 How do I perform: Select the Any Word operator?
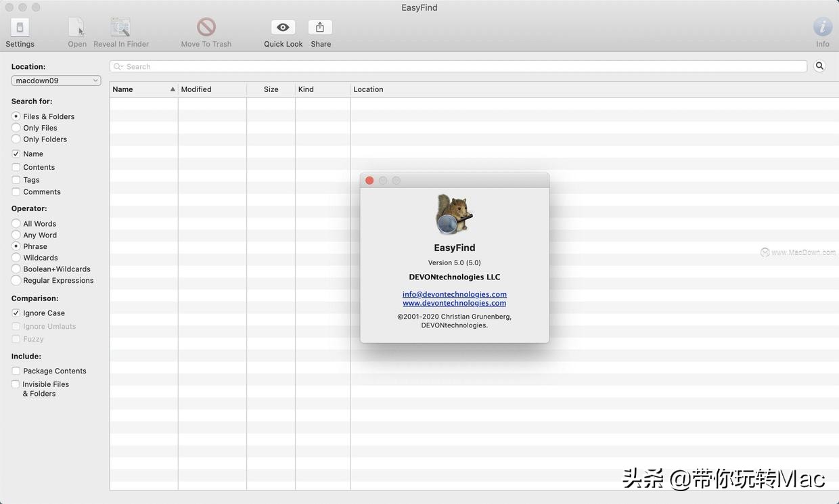point(16,235)
